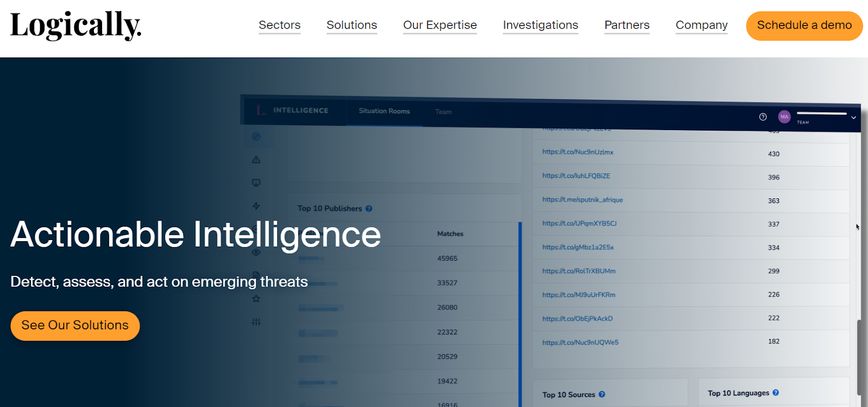
Task: Select the monitor sidebar icon
Action: click(x=256, y=183)
